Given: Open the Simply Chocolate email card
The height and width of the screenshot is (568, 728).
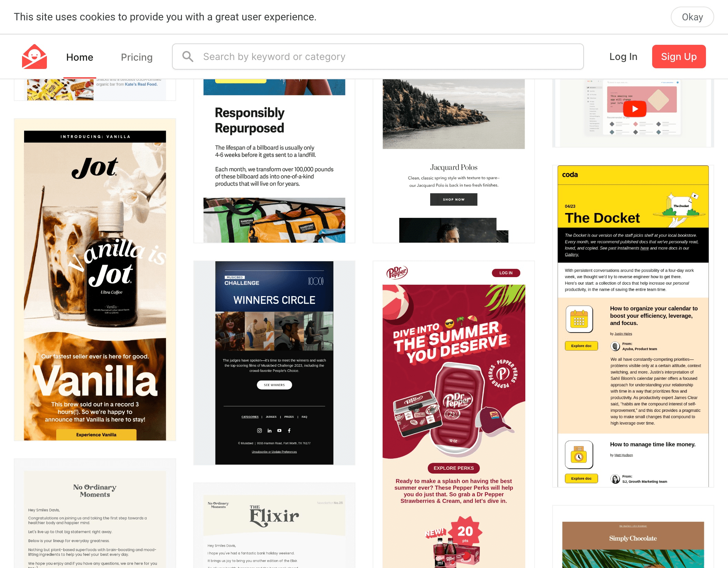Looking at the screenshot, I should coord(633,537).
